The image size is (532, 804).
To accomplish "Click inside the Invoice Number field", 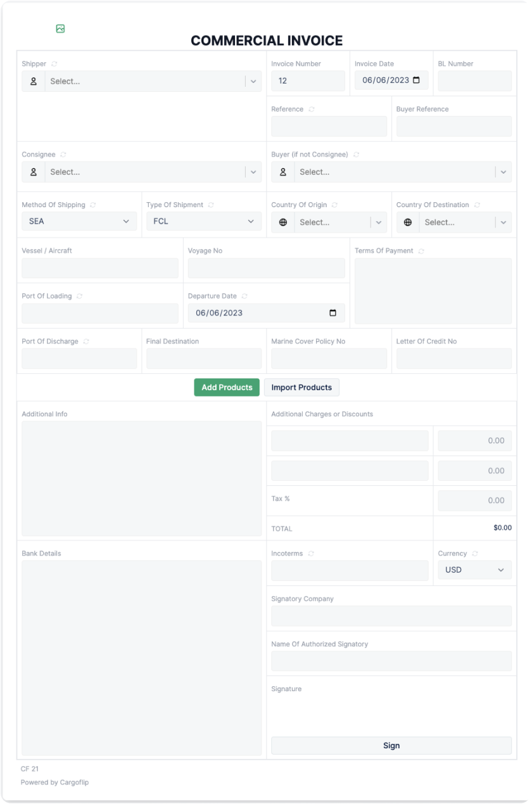I will (308, 80).
